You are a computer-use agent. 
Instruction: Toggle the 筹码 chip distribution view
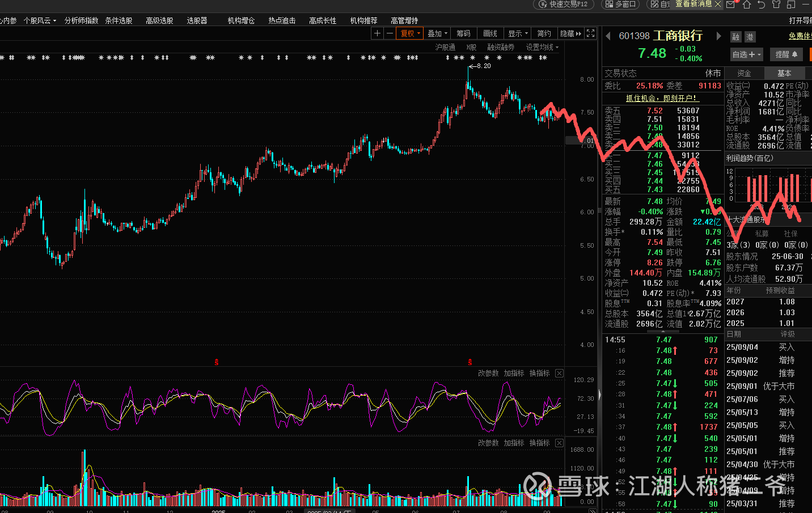[463, 33]
